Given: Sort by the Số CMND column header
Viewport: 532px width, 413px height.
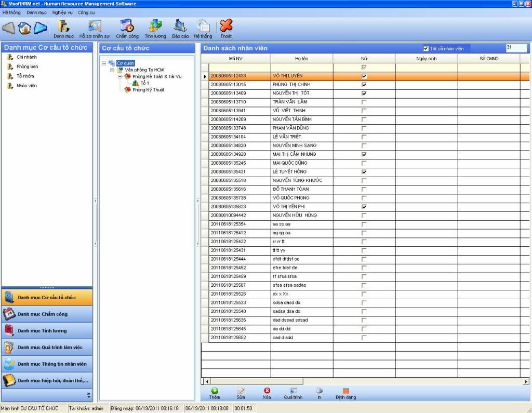Looking at the screenshot, I should [x=489, y=58].
